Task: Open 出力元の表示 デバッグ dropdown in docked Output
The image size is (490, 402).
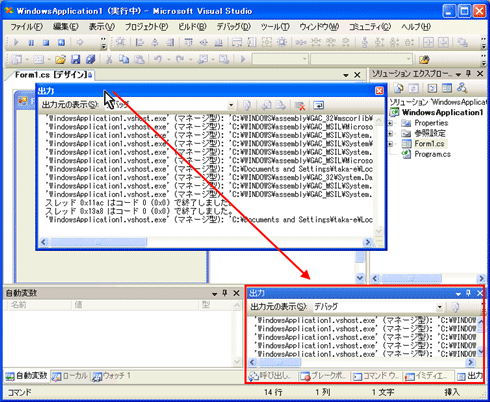Action: coord(440,307)
